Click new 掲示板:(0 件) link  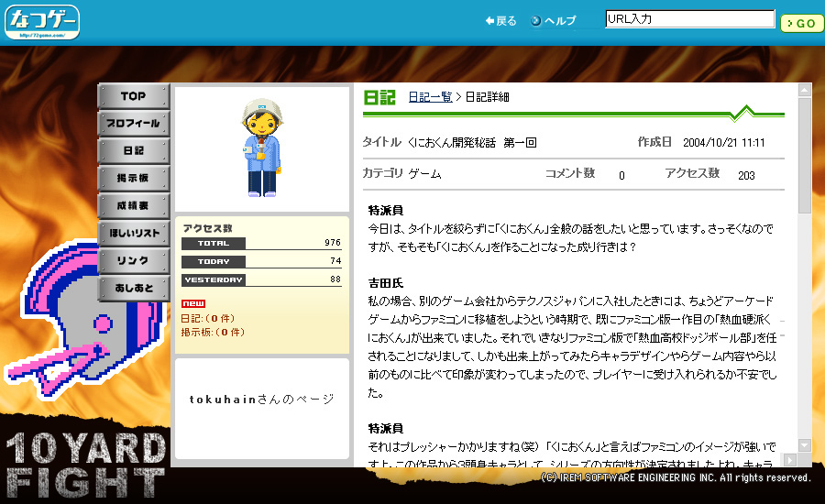213,332
